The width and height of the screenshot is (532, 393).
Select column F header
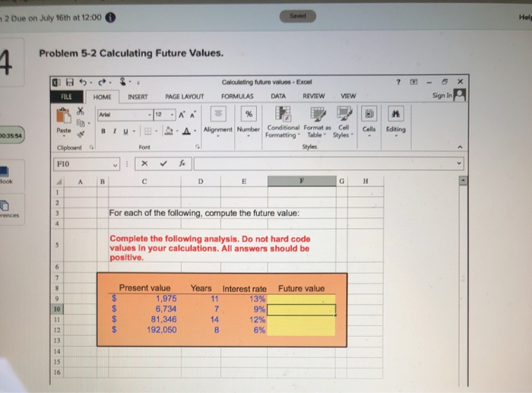(x=302, y=181)
